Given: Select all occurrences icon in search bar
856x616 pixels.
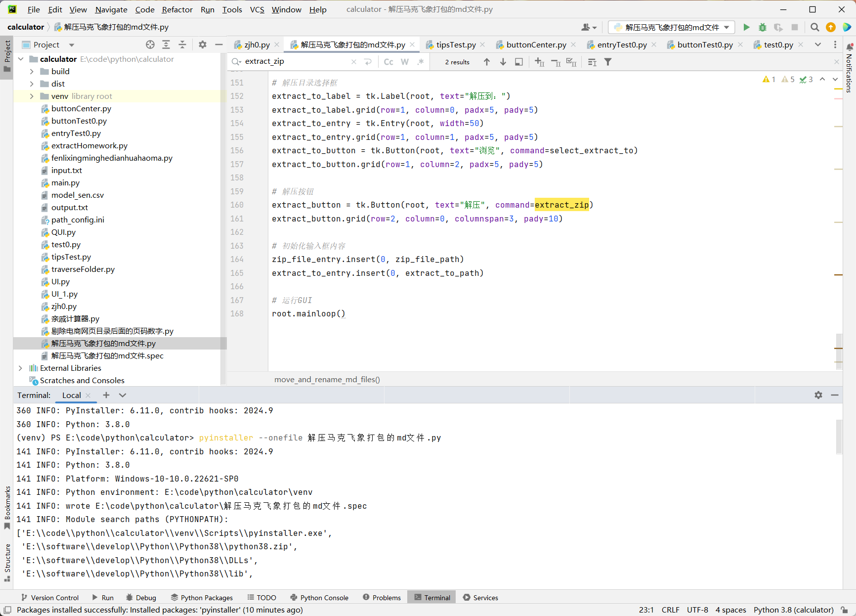Looking at the screenshot, I should coord(571,62).
